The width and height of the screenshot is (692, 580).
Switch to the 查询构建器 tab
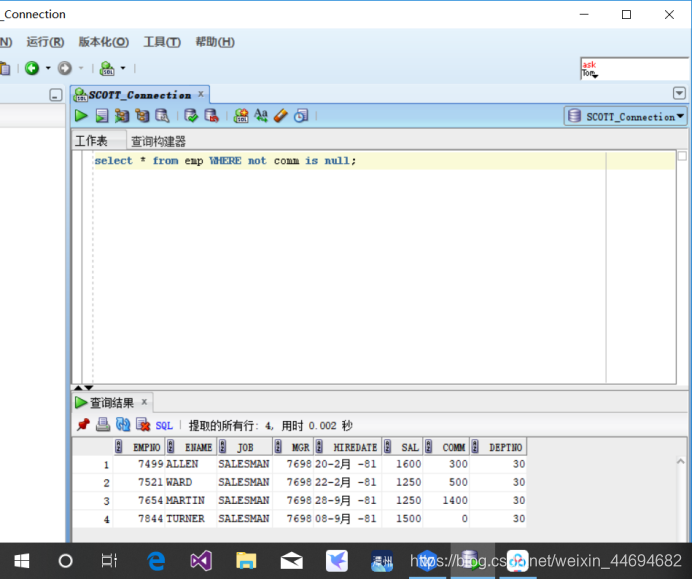point(158,141)
